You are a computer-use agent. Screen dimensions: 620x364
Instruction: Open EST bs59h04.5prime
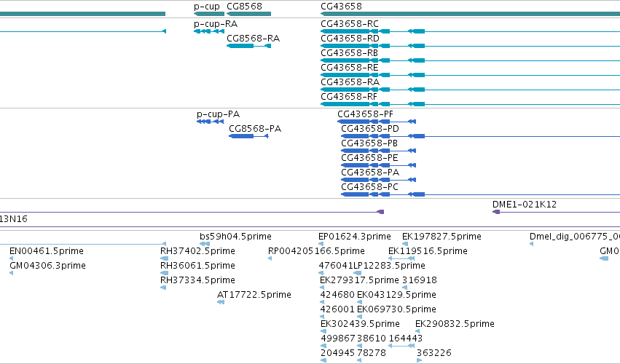(x=235, y=237)
